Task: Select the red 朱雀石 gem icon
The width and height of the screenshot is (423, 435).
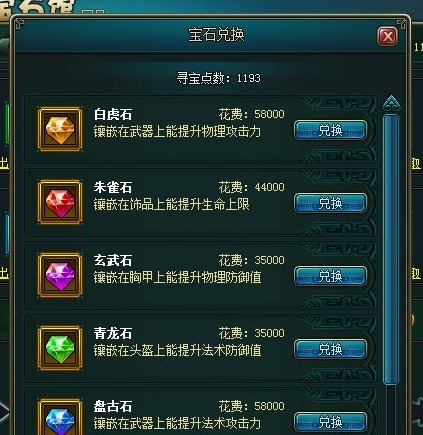Action: click(x=60, y=202)
